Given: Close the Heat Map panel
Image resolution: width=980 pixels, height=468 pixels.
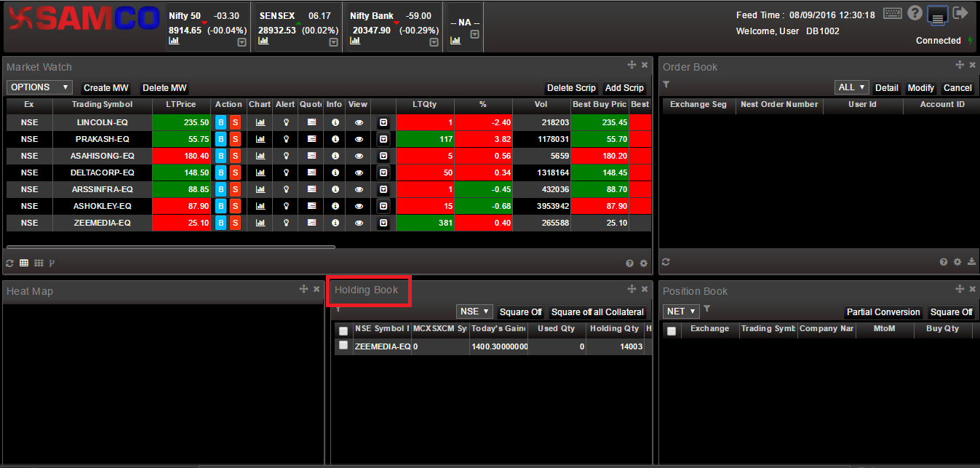Looking at the screenshot, I should pos(316,289).
